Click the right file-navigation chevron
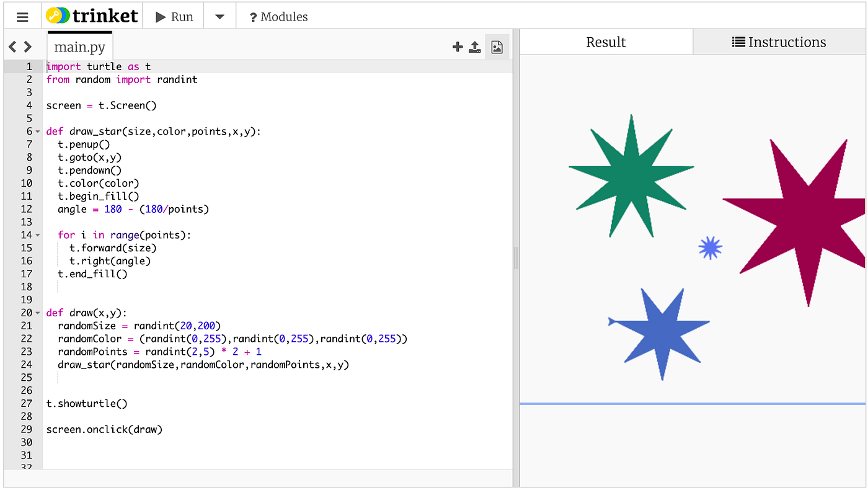The image size is (868, 490). (27, 46)
